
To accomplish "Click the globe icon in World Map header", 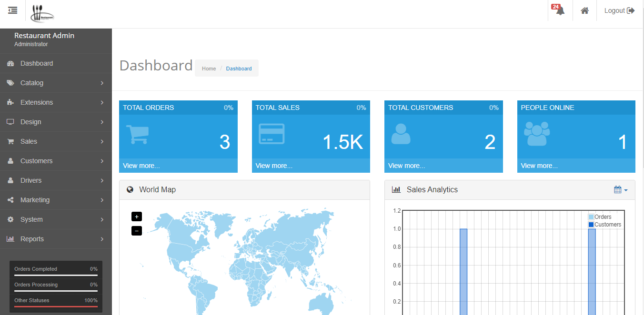I will tap(130, 189).
